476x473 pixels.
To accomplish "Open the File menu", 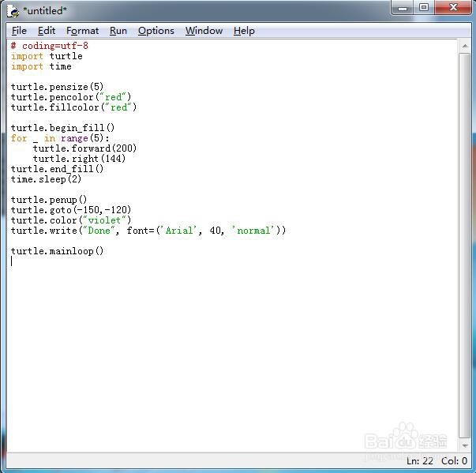I will [x=19, y=31].
